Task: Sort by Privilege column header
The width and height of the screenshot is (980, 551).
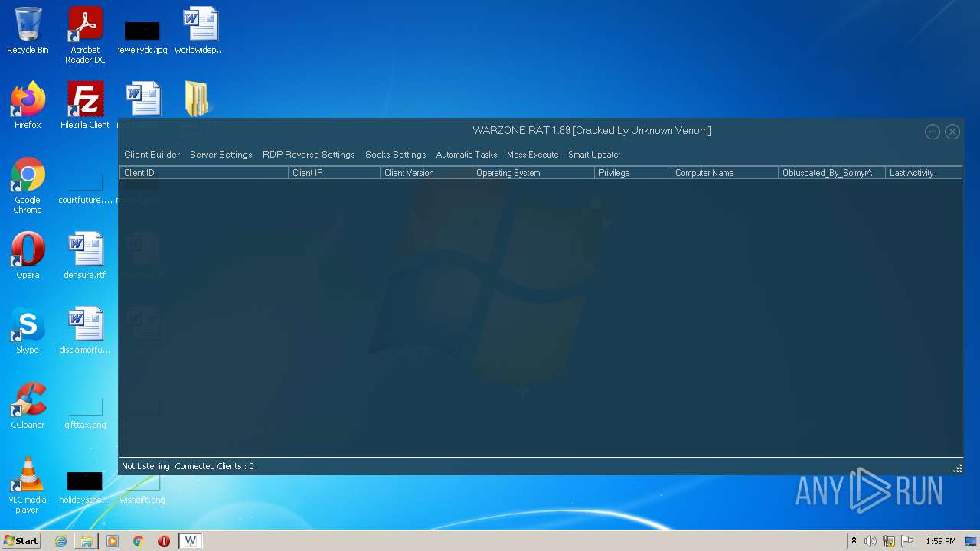Action: pyautogui.click(x=632, y=173)
